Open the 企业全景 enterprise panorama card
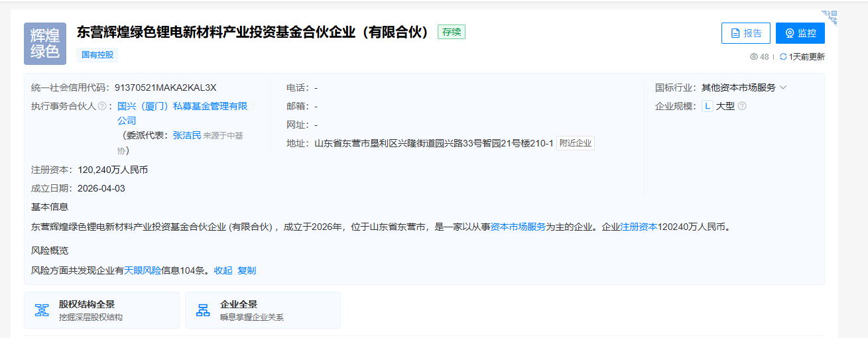Viewport: 868px width, 338px height. click(x=263, y=310)
